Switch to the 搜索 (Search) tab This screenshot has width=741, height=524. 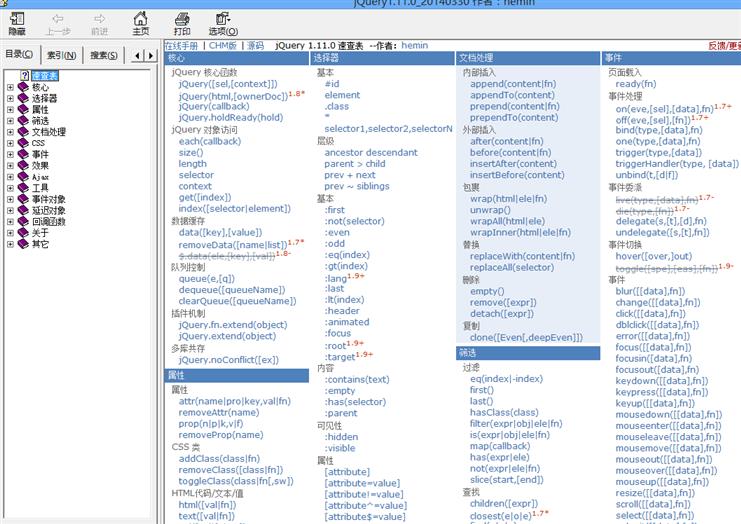[x=102, y=55]
